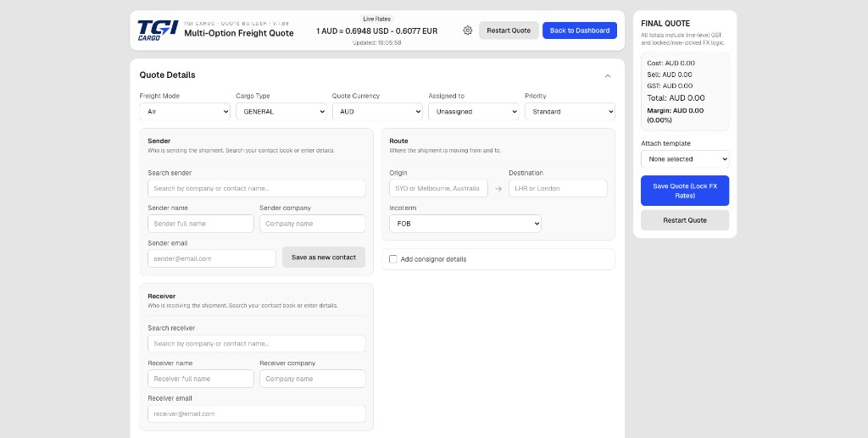Open the Assigned to dropdown
868x438 pixels.
pyautogui.click(x=474, y=112)
